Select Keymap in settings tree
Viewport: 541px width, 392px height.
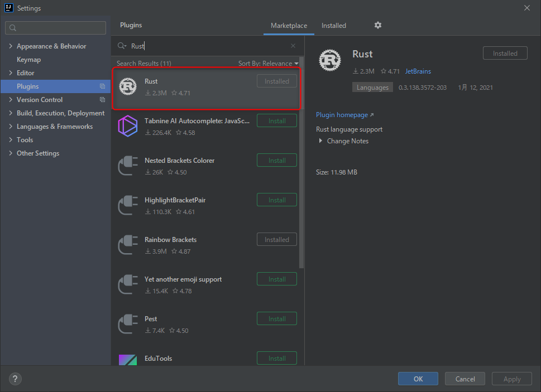click(x=28, y=60)
